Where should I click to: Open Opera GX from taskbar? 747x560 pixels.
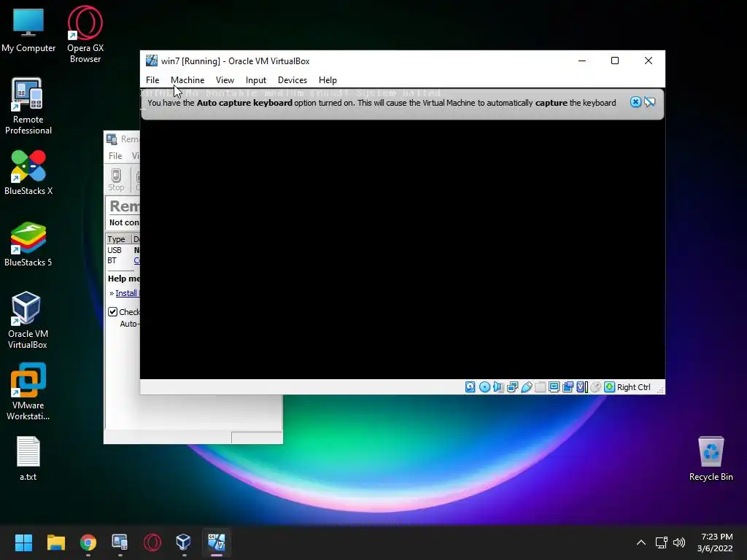(152, 542)
